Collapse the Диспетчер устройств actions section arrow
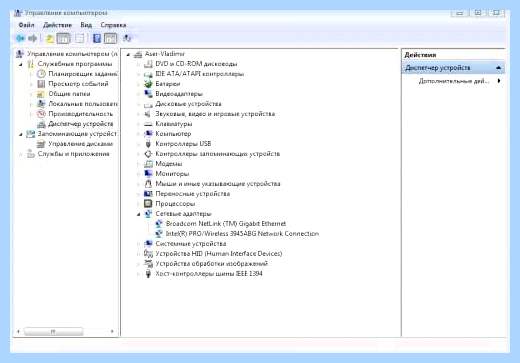 coord(499,68)
